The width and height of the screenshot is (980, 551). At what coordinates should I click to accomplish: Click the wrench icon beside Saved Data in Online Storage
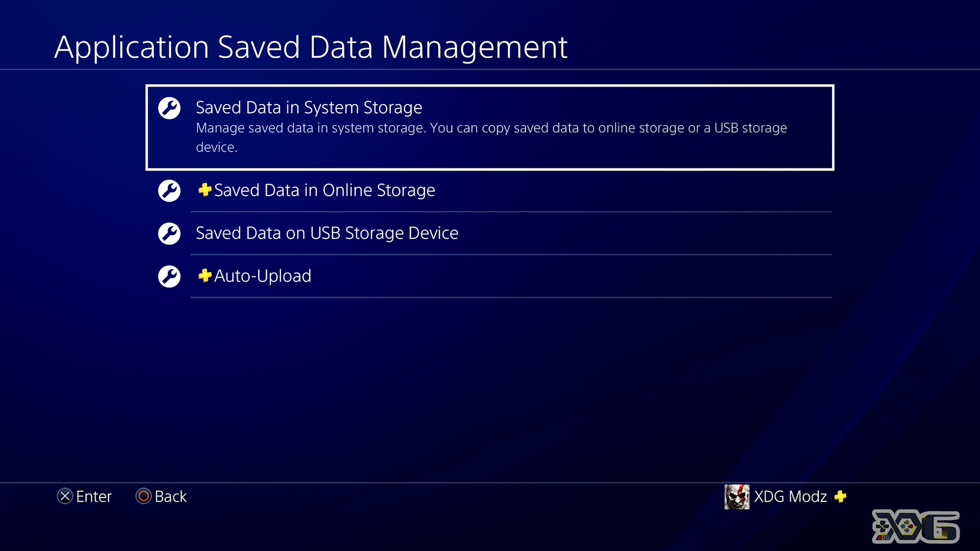click(x=169, y=191)
